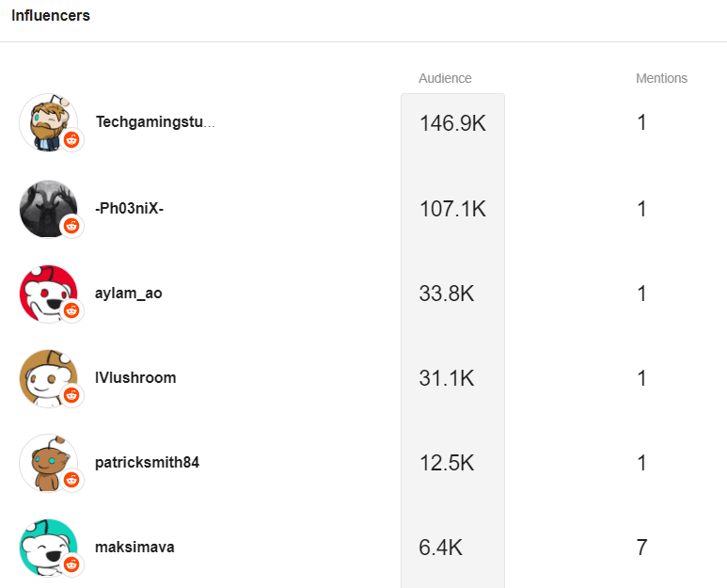Click Reddit badge on lVlushroom avatar
Viewport: 727px width, 588px height.
tap(72, 395)
